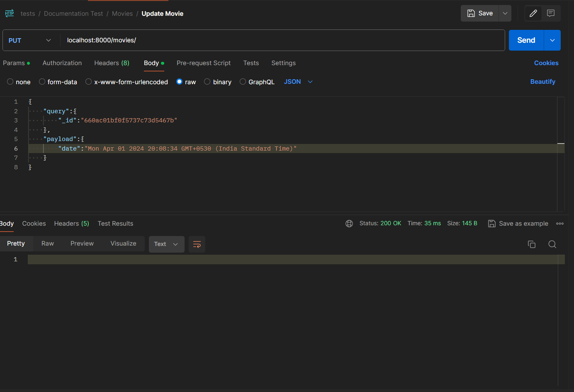Click the network globe icon

coord(349,224)
